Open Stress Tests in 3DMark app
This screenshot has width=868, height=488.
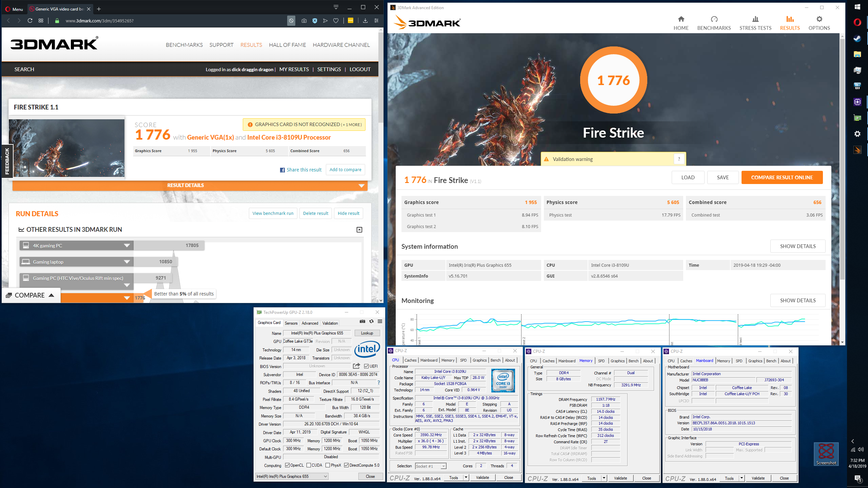coord(755,23)
